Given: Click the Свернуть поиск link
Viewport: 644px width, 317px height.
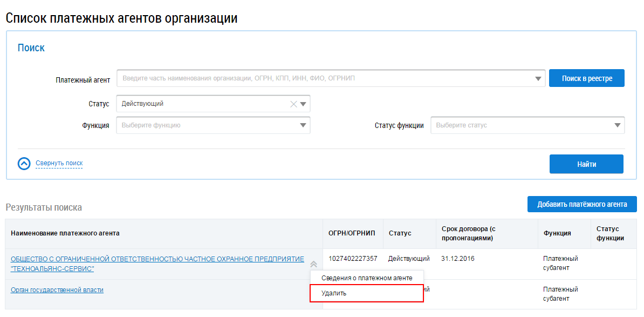Looking at the screenshot, I should 59,163.
